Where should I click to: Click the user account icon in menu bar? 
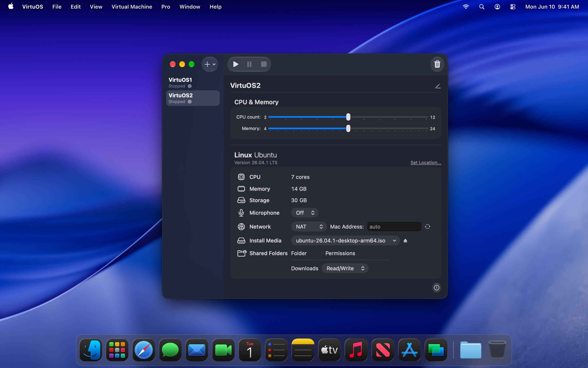(497, 7)
